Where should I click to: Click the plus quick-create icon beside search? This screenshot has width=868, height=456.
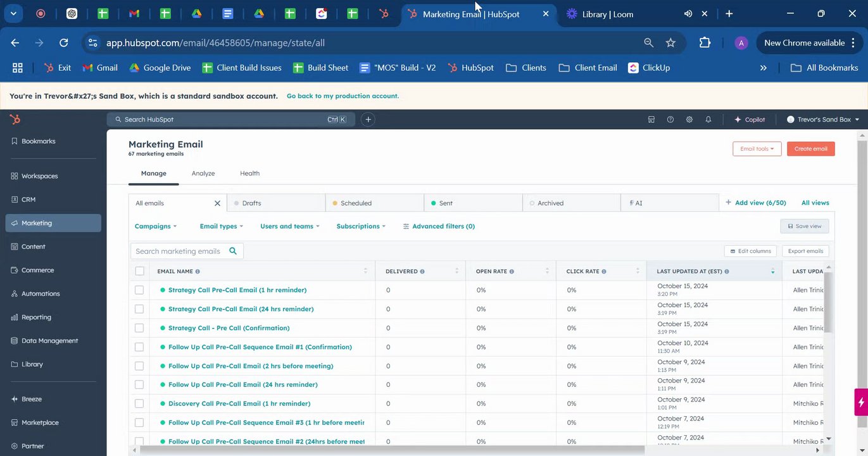click(x=368, y=119)
